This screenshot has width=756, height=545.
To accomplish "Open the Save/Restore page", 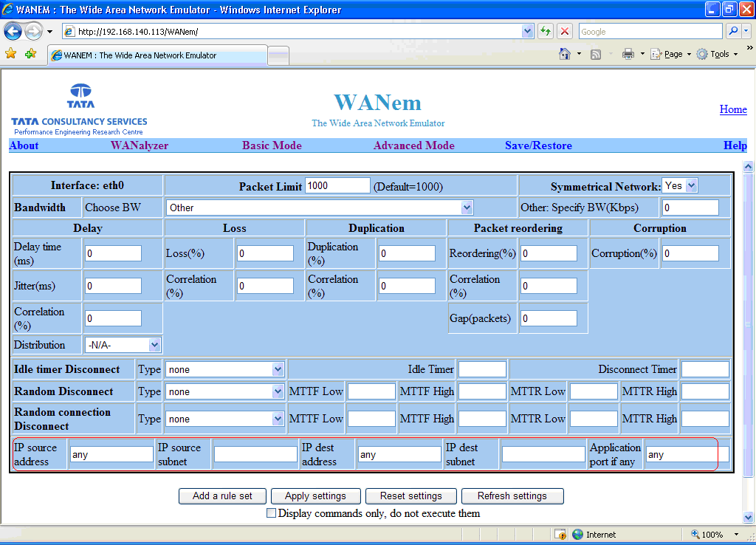I will click(538, 145).
